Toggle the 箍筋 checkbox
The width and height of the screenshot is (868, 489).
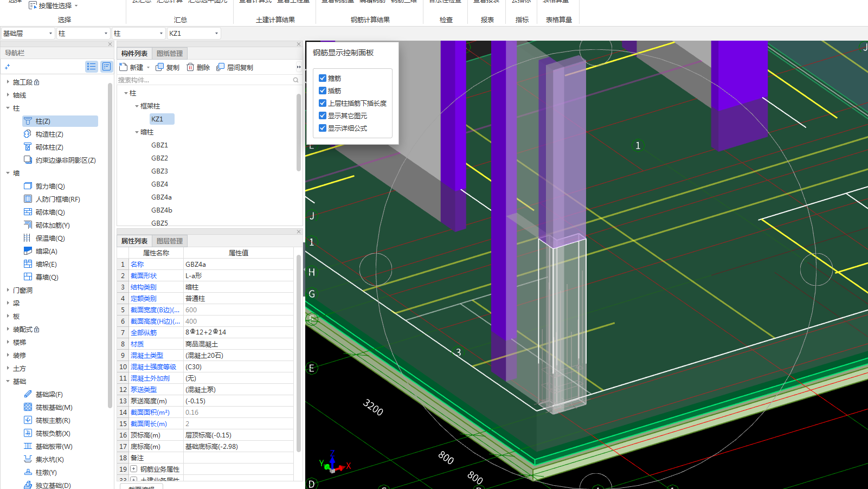click(x=323, y=78)
